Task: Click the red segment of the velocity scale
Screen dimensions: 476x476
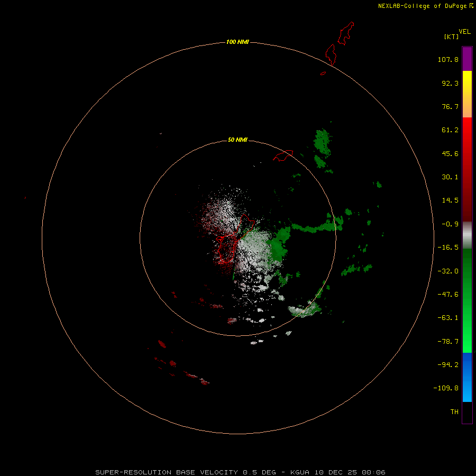Action: pos(467,169)
